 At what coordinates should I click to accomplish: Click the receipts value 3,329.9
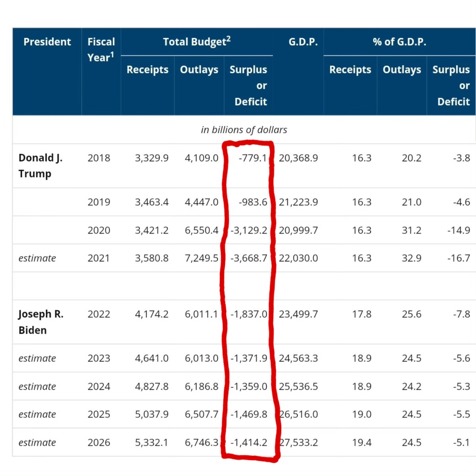click(x=152, y=158)
